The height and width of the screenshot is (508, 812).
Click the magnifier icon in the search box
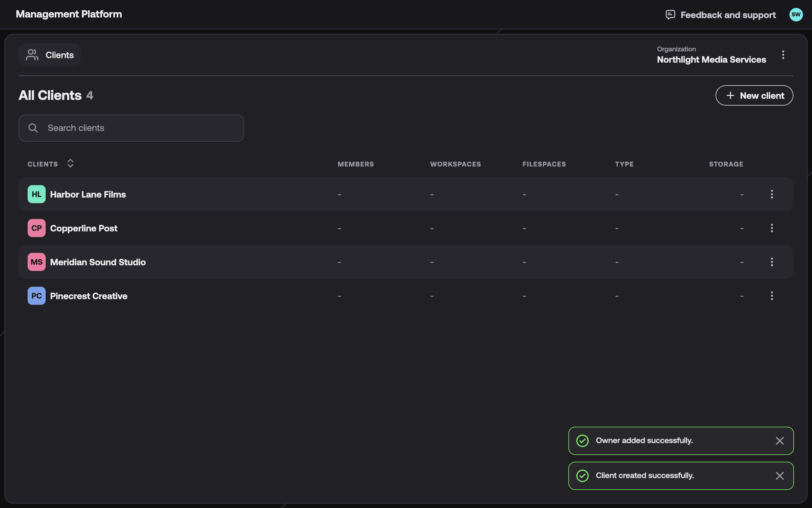(x=33, y=128)
